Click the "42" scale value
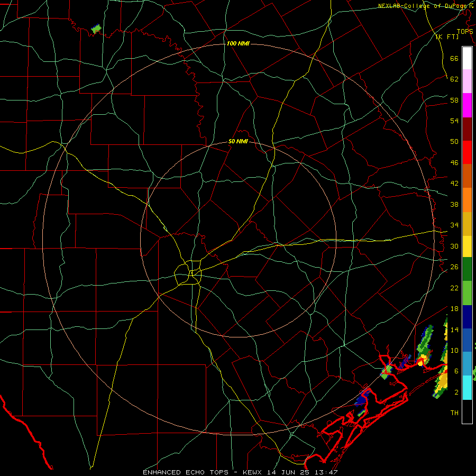 (x=454, y=184)
